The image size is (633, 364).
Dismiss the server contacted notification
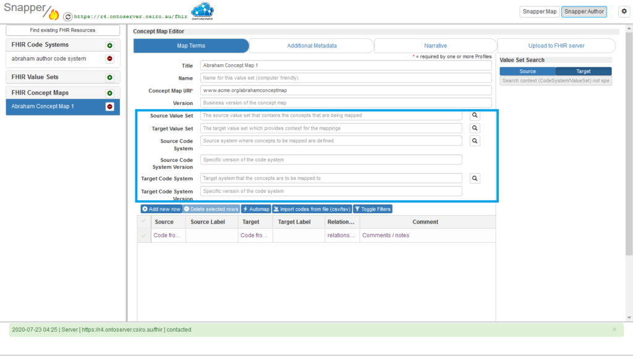click(x=614, y=329)
